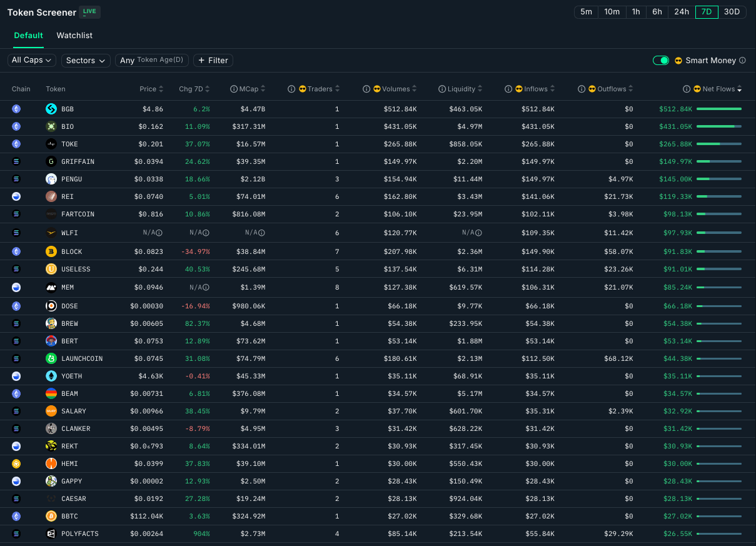Click the chain icon in the HEMI row
The image size is (756, 546).
tap(16, 463)
